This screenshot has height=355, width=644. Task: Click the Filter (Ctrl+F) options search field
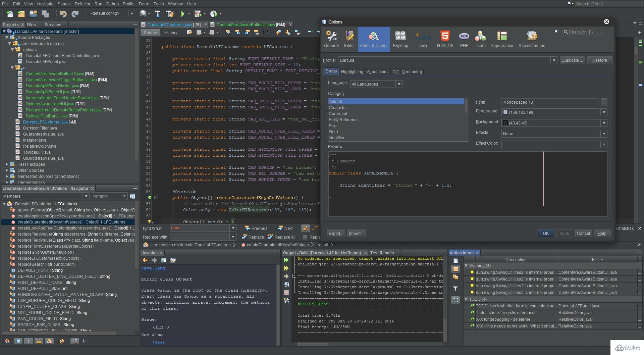coord(582,32)
